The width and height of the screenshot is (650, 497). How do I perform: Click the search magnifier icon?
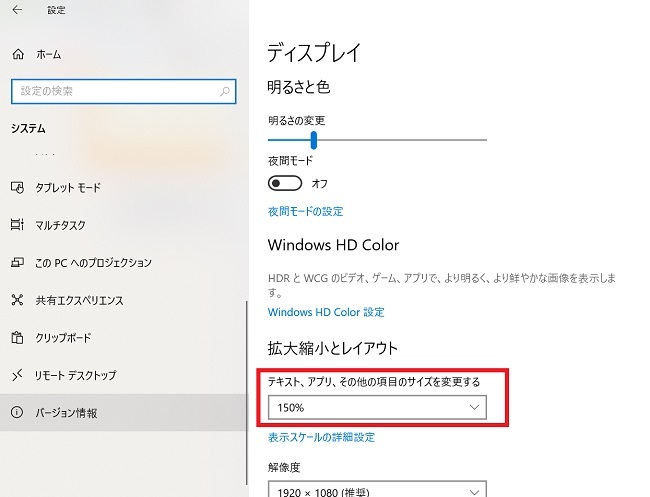pyautogui.click(x=225, y=91)
